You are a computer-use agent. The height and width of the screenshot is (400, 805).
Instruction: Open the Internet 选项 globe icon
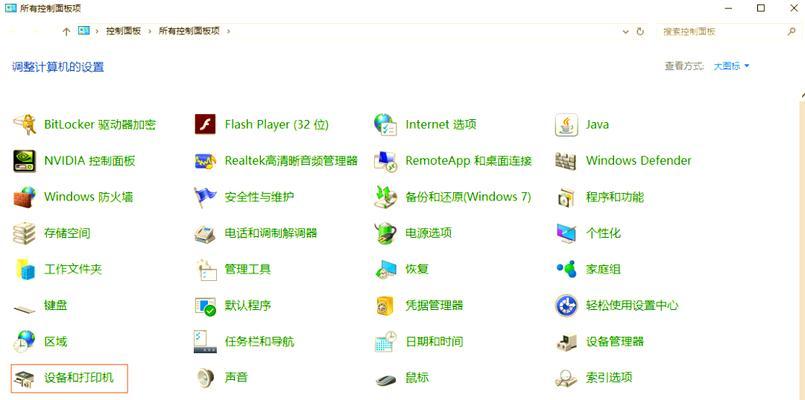tap(386, 125)
